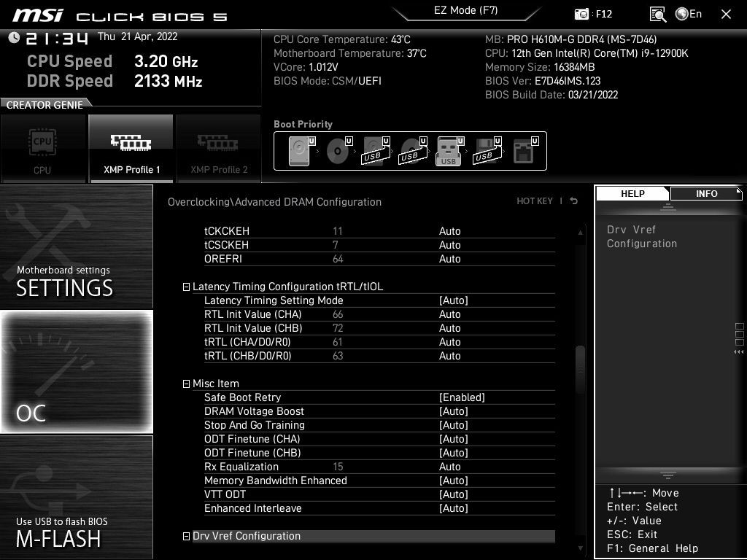Open M-FLASH to flash the BIOS
This screenshot has width=747, height=560.
coord(76,497)
